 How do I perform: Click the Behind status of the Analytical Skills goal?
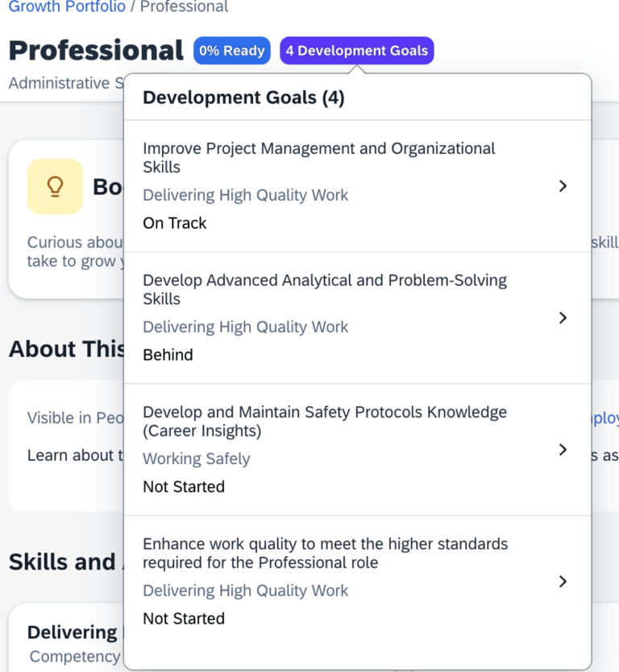pyautogui.click(x=168, y=355)
